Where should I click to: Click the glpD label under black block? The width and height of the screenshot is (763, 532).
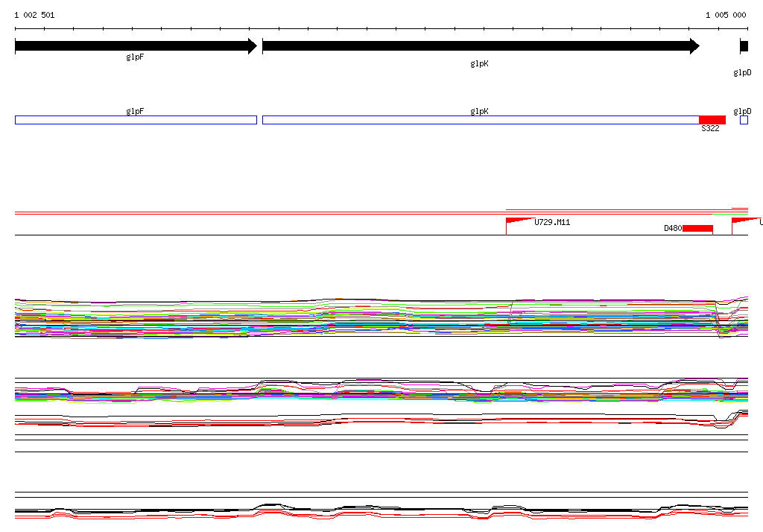743,73
